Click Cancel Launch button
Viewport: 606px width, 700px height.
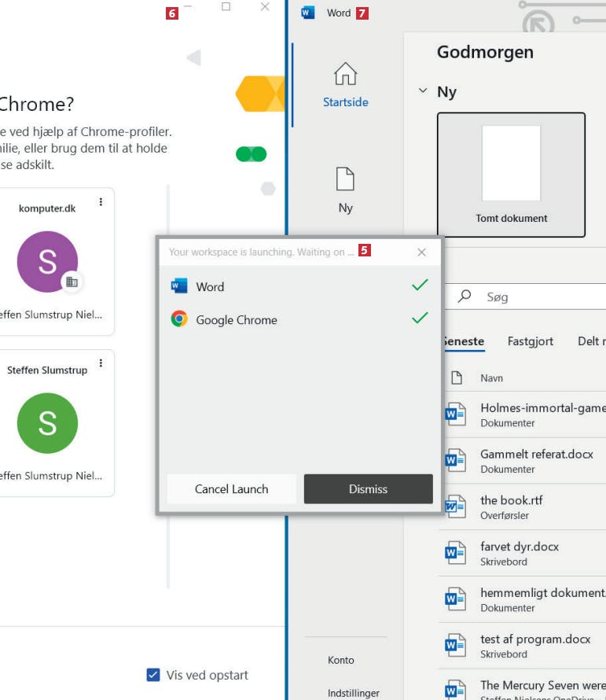point(231,489)
